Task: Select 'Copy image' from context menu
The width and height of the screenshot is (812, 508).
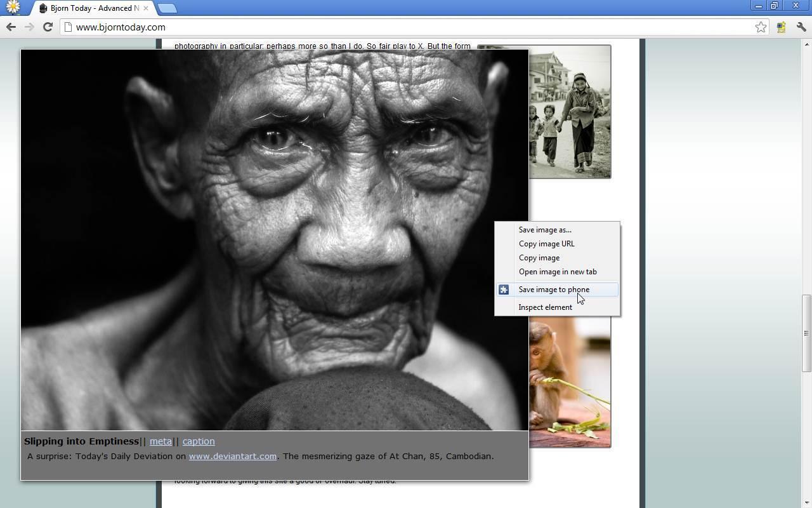Action: (x=557, y=258)
